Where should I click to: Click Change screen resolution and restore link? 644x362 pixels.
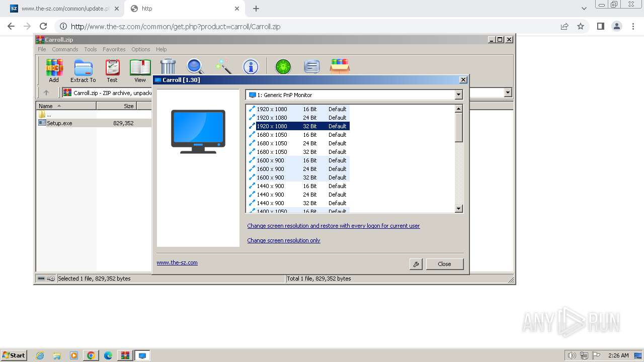click(334, 226)
